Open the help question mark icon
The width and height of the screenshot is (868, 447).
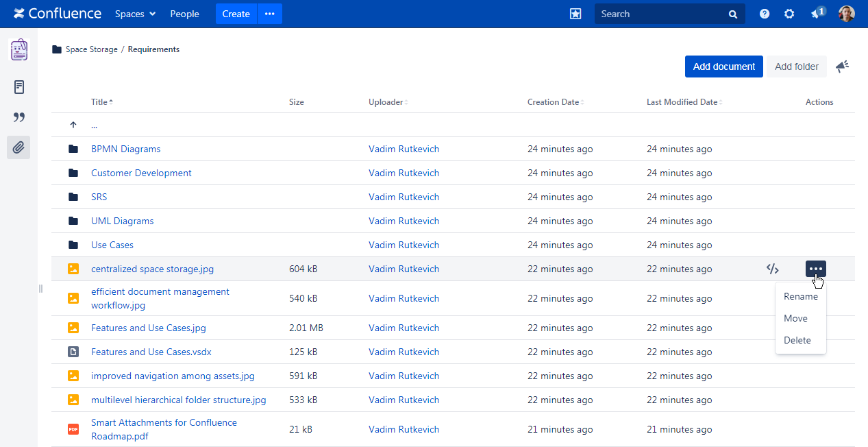pyautogui.click(x=765, y=14)
